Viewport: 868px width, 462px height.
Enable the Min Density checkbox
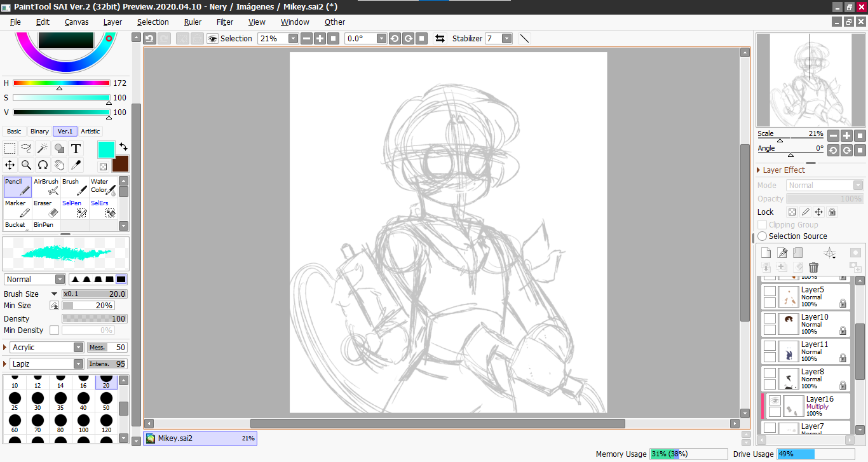pyautogui.click(x=54, y=330)
